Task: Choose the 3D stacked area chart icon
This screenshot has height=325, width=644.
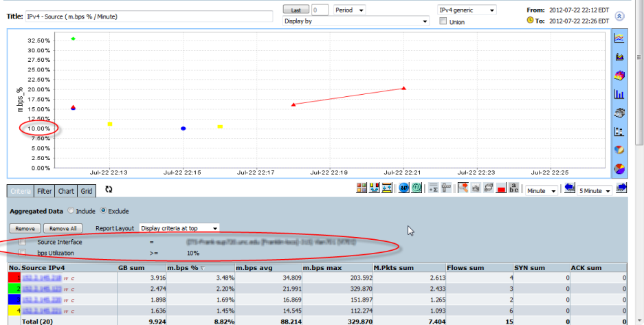Action: pyautogui.click(x=619, y=76)
